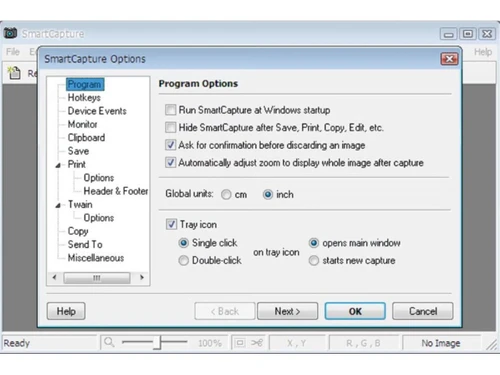Screen dimensions: 500x375
Task: Collapse the Print tree node
Action: tap(58, 165)
